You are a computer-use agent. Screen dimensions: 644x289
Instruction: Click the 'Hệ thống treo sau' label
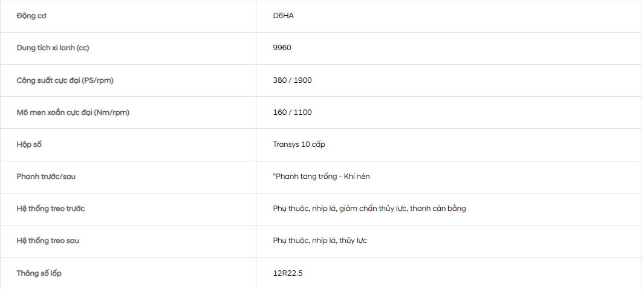click(x=48, y=241)
